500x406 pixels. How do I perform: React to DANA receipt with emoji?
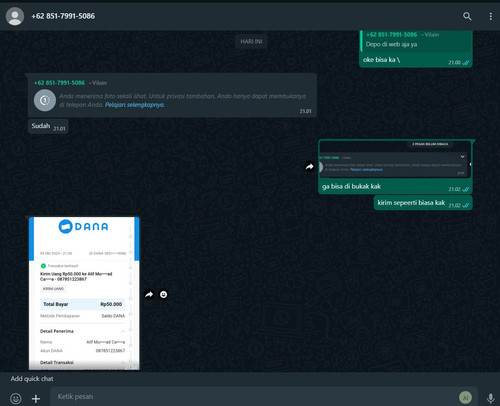163,294
